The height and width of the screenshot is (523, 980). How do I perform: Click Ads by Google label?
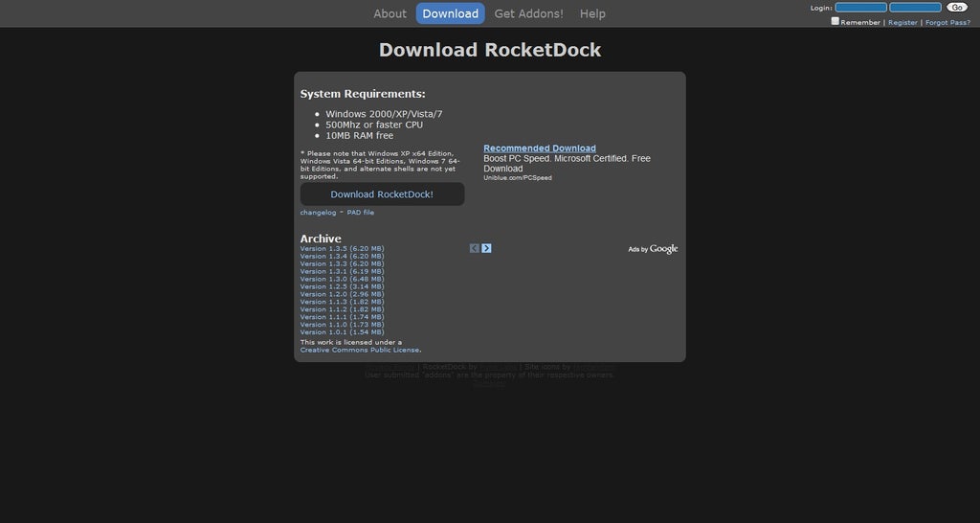(x=653, y=249)
